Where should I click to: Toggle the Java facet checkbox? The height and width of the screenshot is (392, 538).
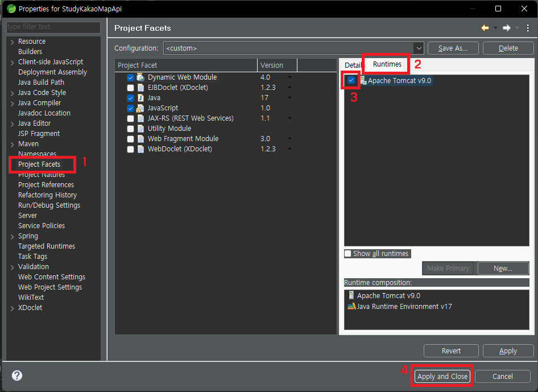coord(130,98)
